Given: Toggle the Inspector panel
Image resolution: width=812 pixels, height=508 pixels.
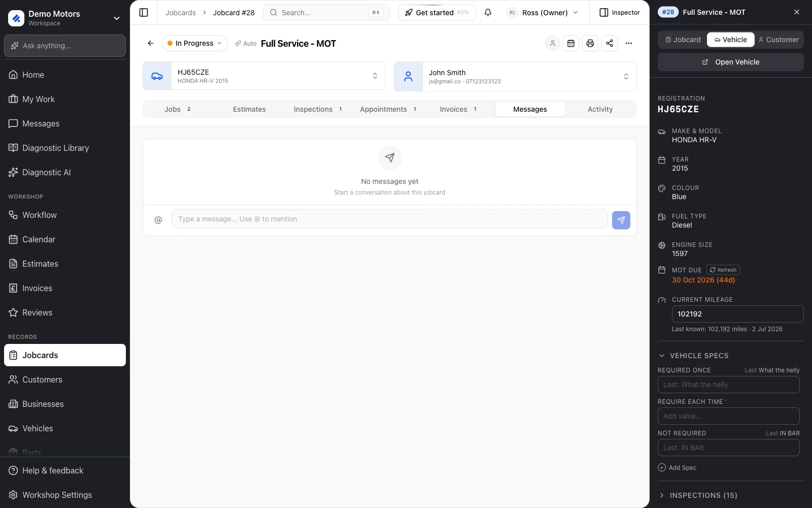Looking at the screenshot, I should (620, 13).
